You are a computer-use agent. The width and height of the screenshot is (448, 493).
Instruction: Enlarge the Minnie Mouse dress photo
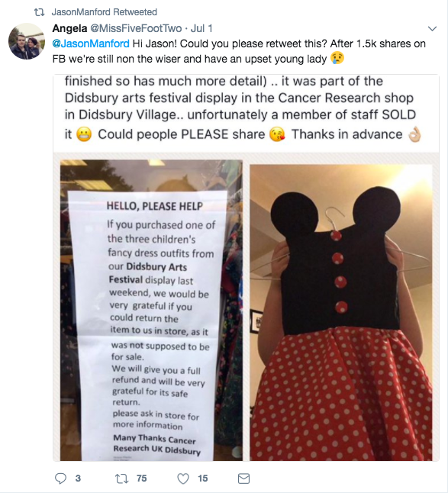[x=341, y=313]
